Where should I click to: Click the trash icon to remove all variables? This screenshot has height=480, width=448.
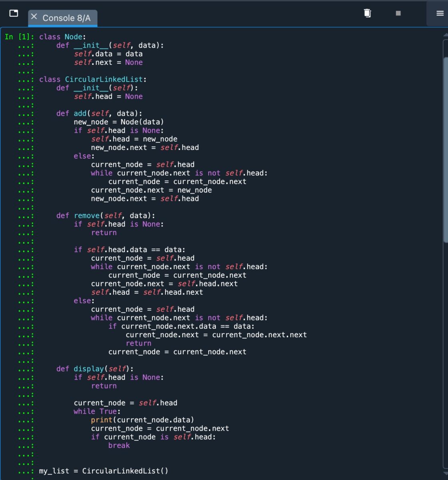367,13
